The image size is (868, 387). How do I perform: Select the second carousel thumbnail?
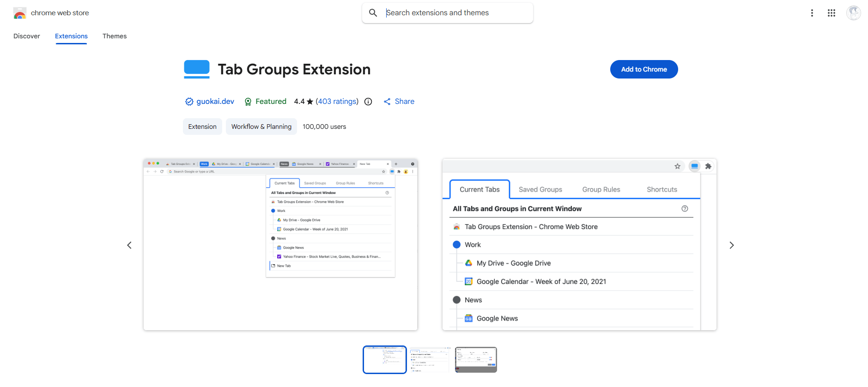pos(430,360)
